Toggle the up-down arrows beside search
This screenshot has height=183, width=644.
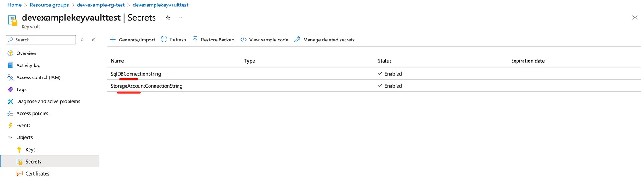82,40
